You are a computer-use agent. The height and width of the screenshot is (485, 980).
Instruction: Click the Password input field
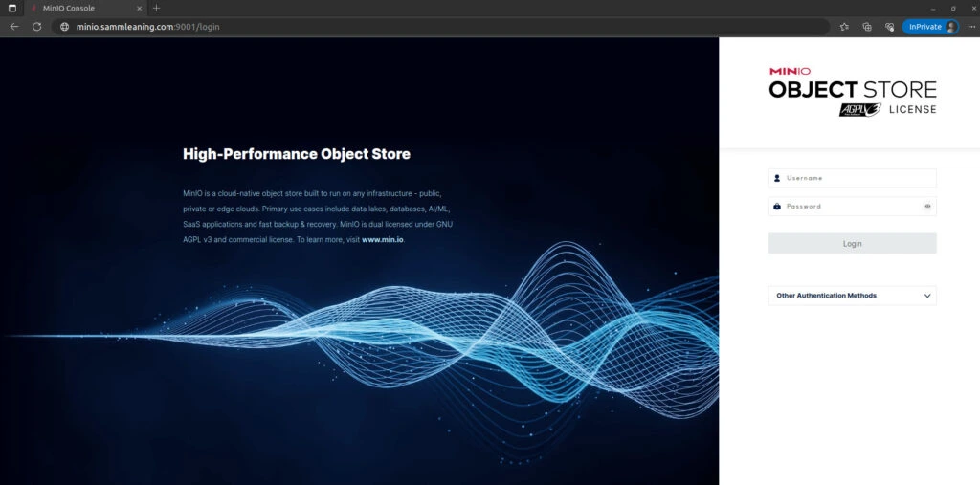pos(853,207)
